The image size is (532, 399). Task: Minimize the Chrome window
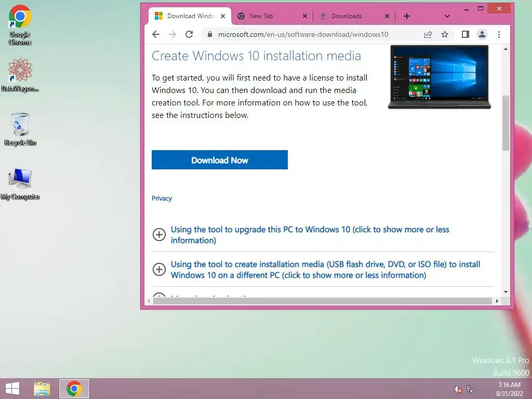pyautogui.click(x=467, y=9)
